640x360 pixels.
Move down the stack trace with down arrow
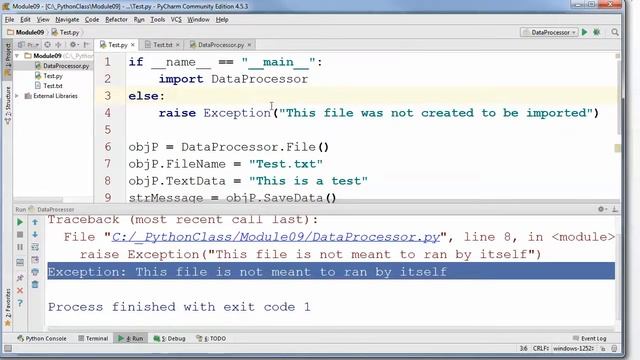pos(35,235)
